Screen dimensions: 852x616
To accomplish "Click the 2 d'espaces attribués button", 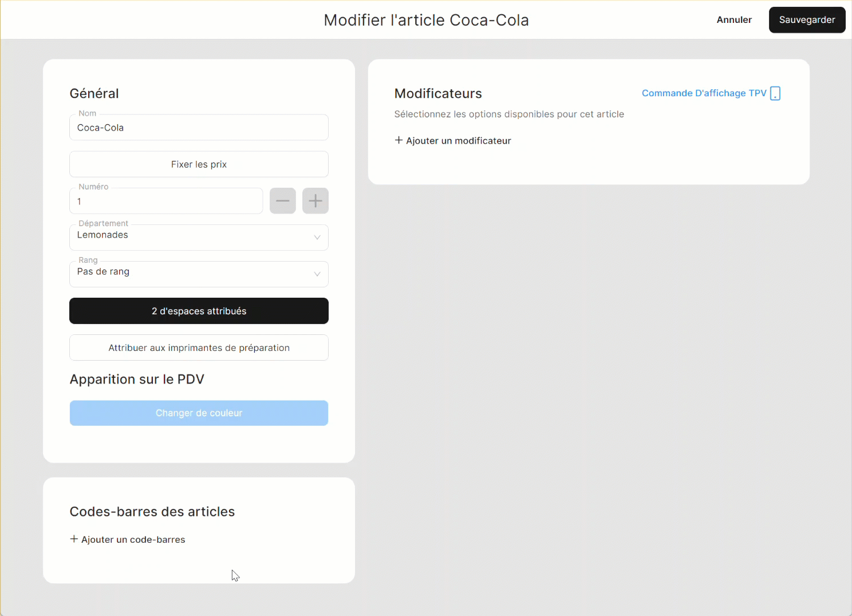I will coord(199,311).
